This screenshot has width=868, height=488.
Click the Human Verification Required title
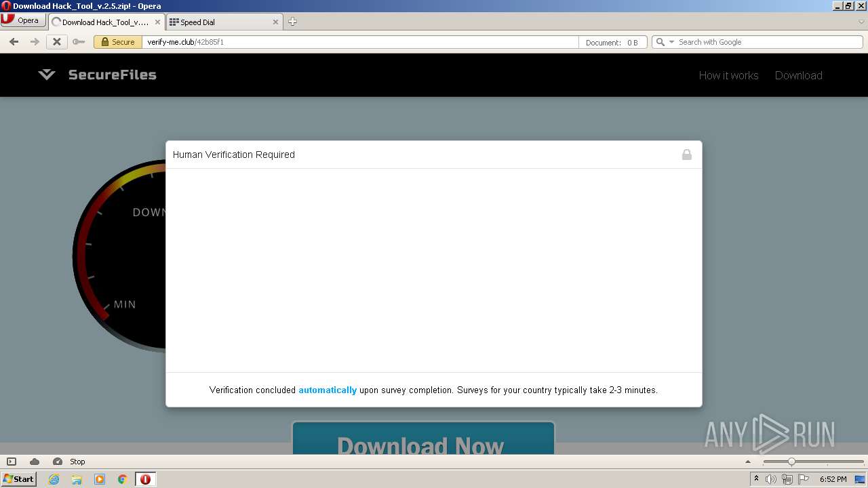pyautogui.click(x=234, y=155)
